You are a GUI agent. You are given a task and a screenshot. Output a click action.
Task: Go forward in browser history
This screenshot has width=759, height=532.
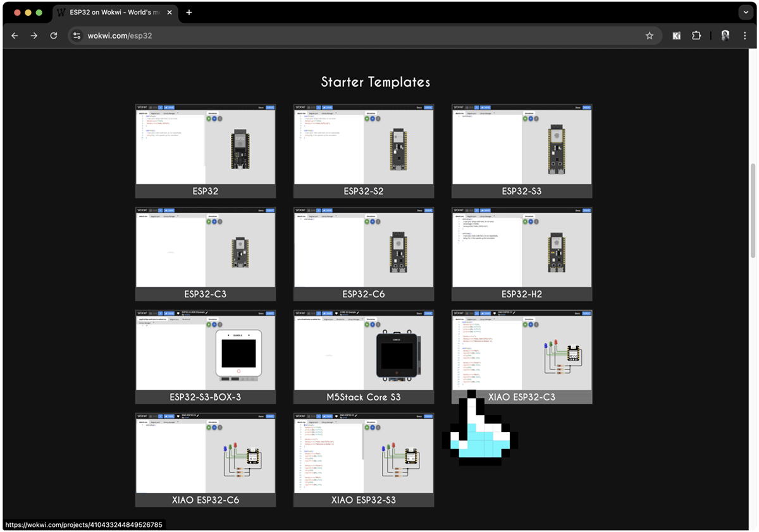(34, 35)
